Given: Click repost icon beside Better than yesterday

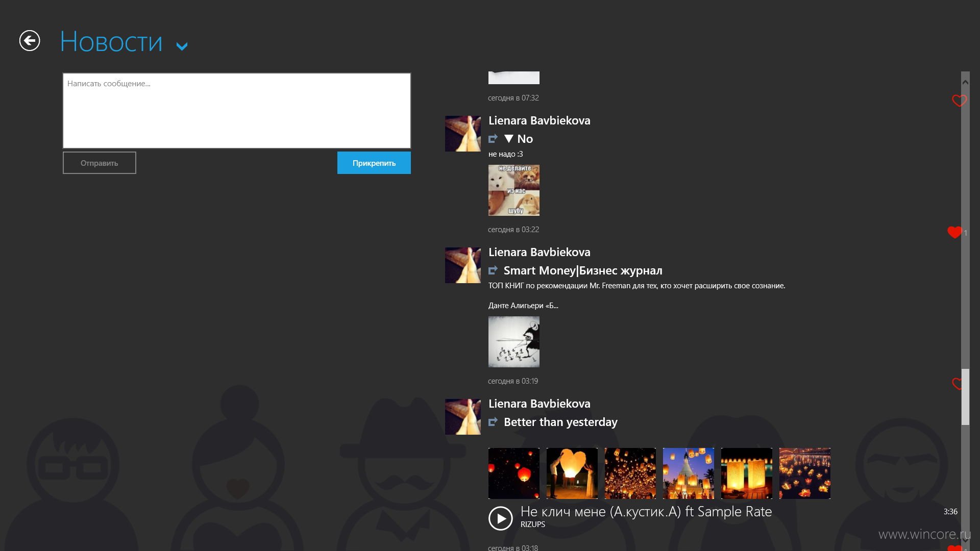Looking at the screenshot, I should tap(493, 422).
